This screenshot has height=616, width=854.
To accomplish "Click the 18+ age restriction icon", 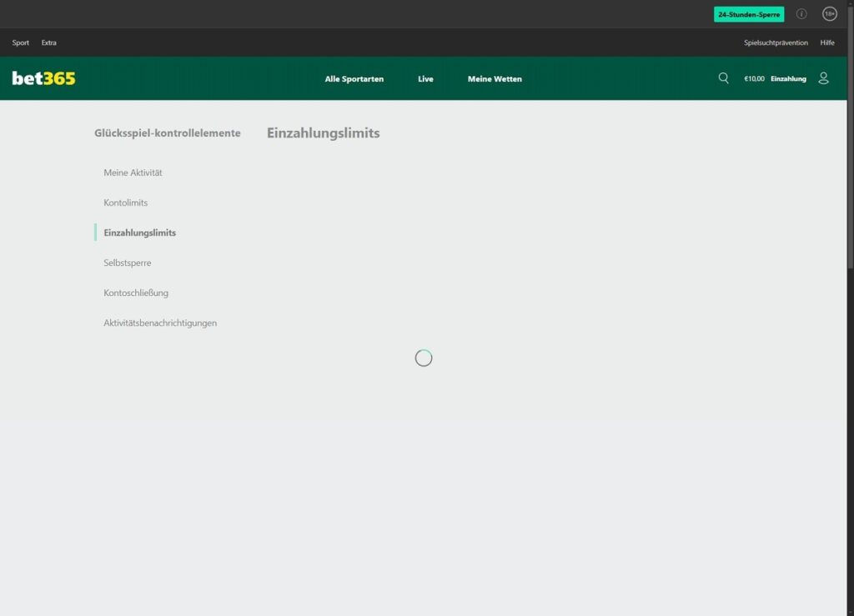I will pyautogui.click(x=830, y=14).
